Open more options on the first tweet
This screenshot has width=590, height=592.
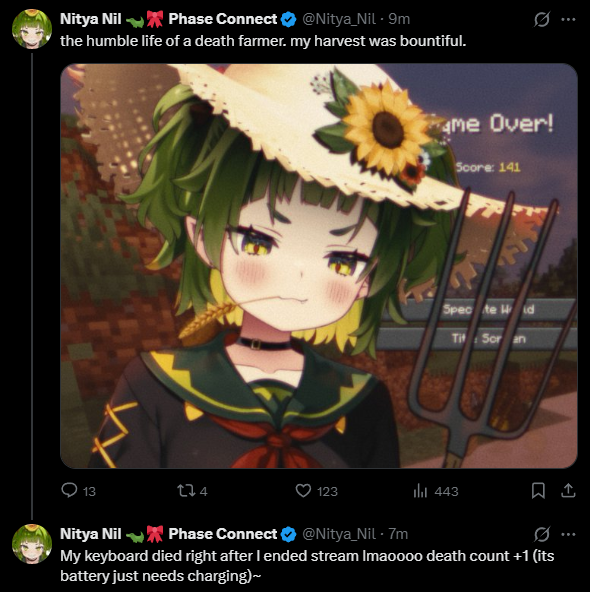[x=568, y=19]
